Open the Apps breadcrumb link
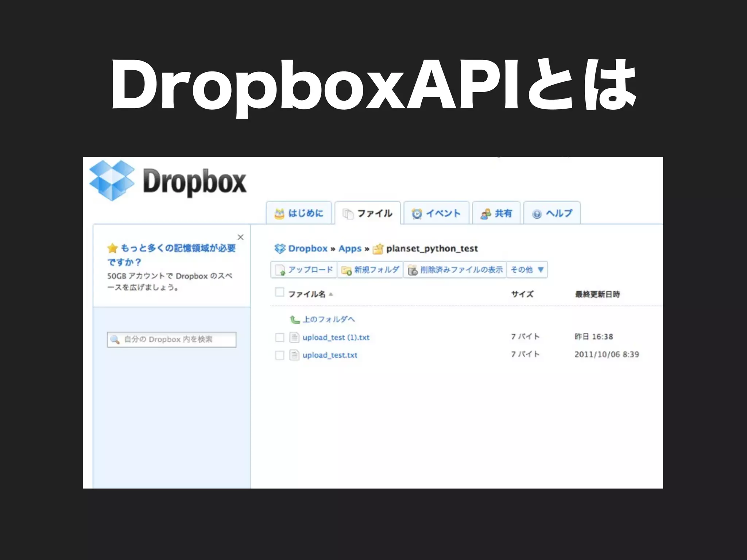This screenshot has height=560, width=747. pos(350,249)
